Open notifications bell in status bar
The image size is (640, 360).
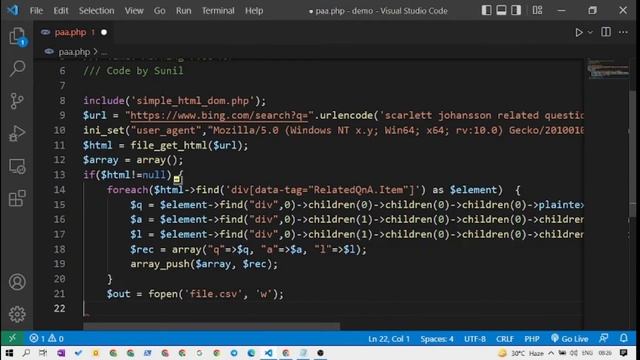pyautogui.click(x=623, y=338)
